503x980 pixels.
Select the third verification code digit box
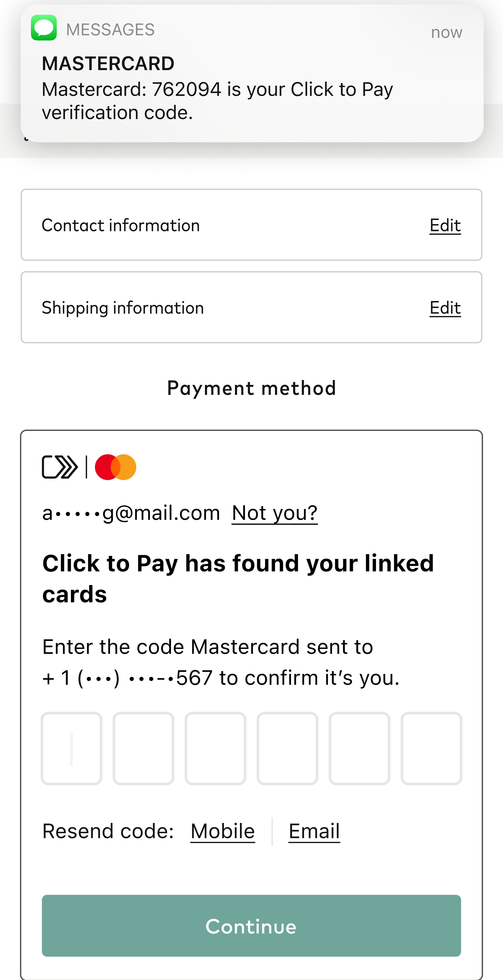coord(215,748)
